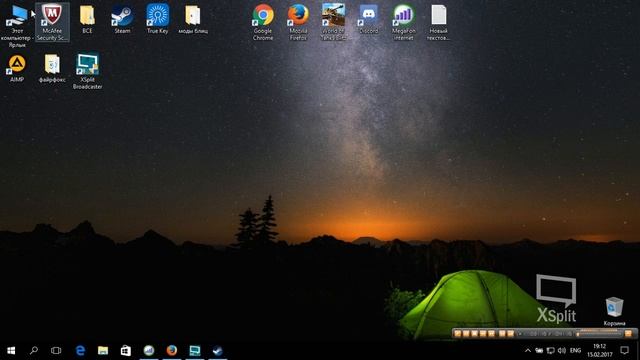Select the Steam desktop shortcut

pyautogui.click(x=122, y=20)
